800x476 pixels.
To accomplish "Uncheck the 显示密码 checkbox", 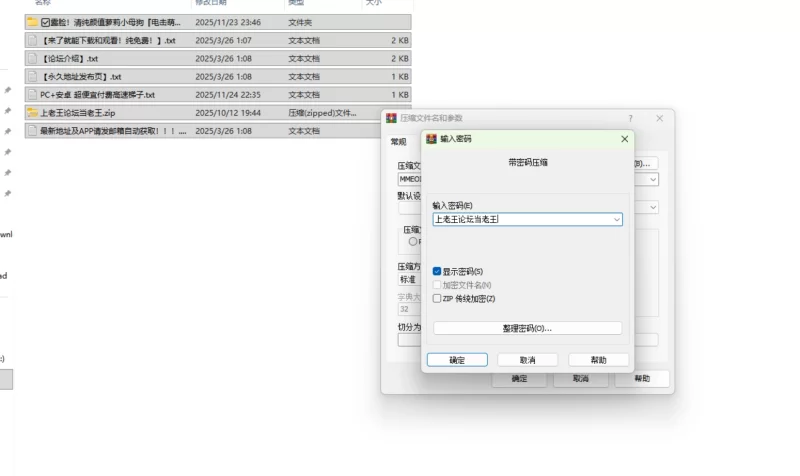I will point(437,271).
